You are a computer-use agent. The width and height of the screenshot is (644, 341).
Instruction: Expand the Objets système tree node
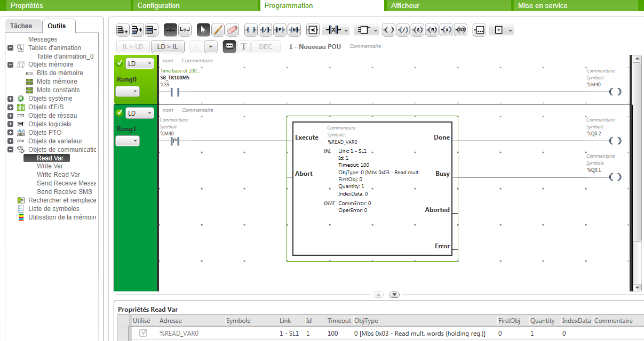point(11,99)
